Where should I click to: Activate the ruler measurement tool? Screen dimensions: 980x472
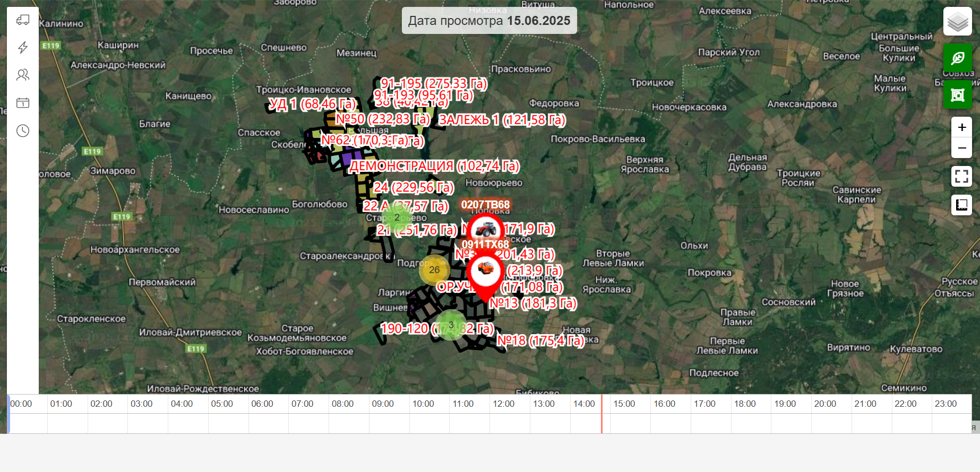[961, 205]
